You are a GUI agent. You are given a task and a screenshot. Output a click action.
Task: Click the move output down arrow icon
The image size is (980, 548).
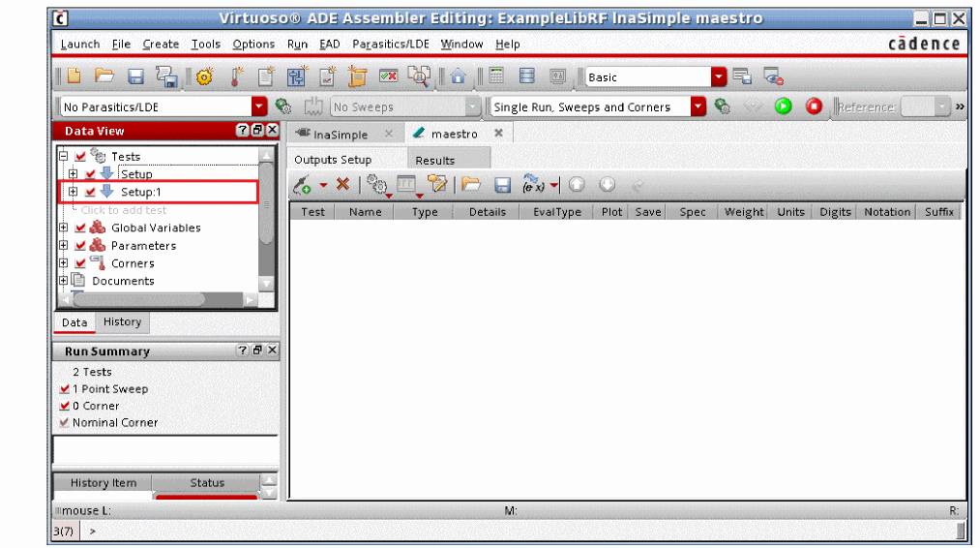[607, 185]
